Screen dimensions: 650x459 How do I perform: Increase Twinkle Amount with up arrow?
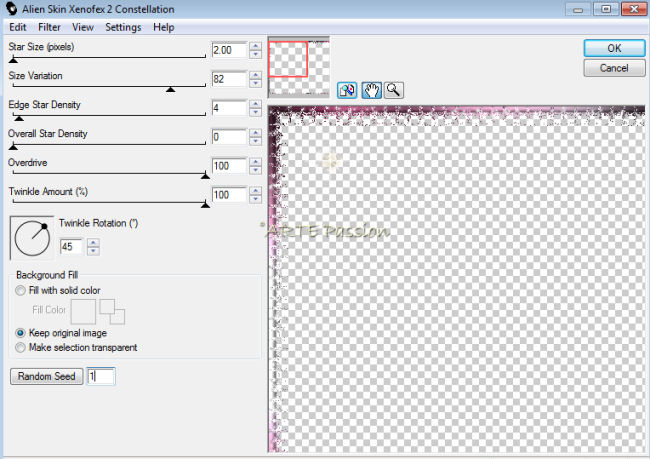pos(256,191)
